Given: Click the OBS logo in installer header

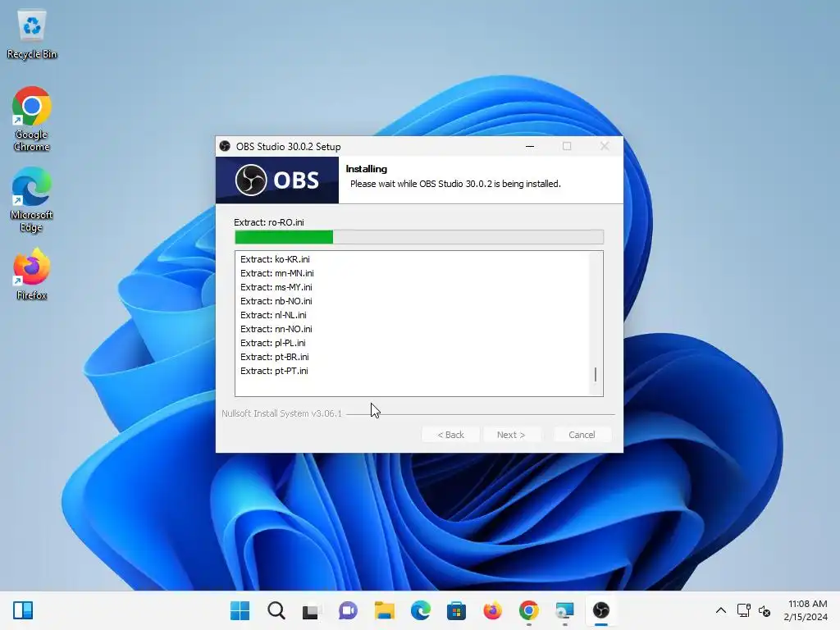Looking at the screenshot, I should coord(277,180).
